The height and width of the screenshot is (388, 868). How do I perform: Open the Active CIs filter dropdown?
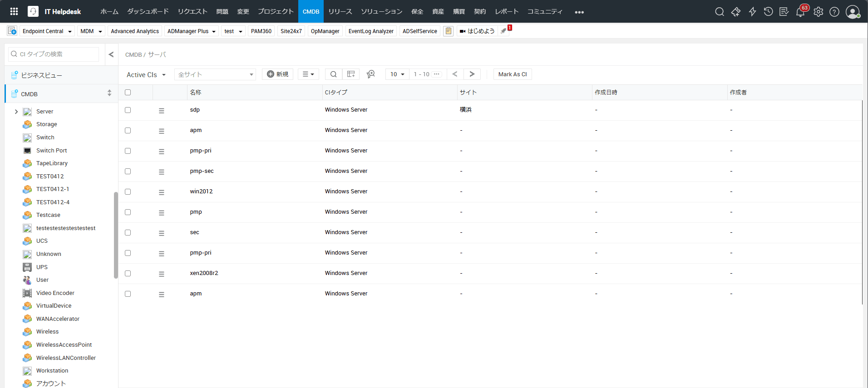pyautogui.click(x=146, y=75)
